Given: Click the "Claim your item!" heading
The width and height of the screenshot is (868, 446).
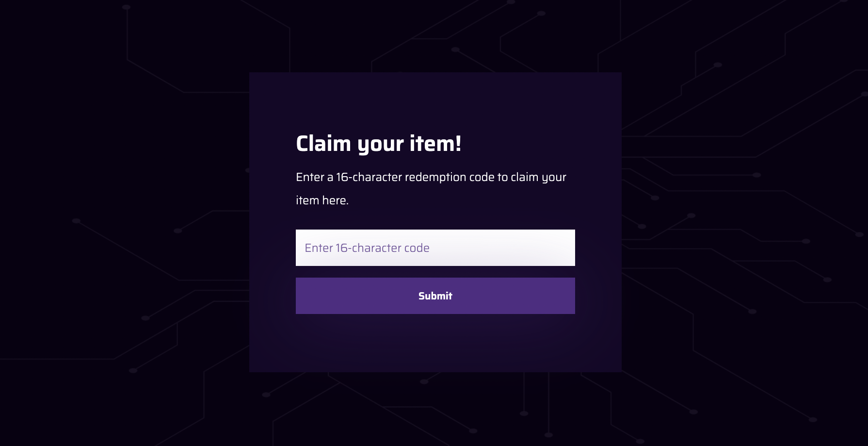Looking at the screenshot, I should tap(378, 144).
